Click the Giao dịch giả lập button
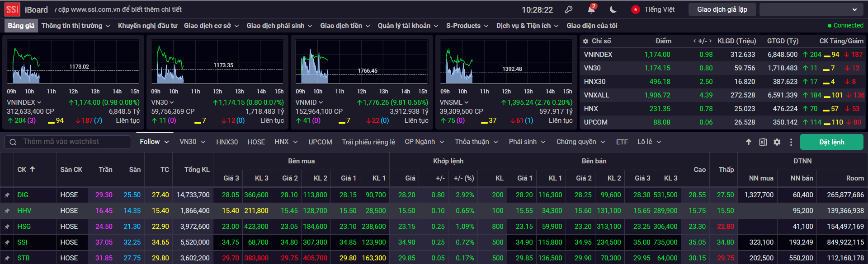868x264 pixels. [x=722, y=9]
